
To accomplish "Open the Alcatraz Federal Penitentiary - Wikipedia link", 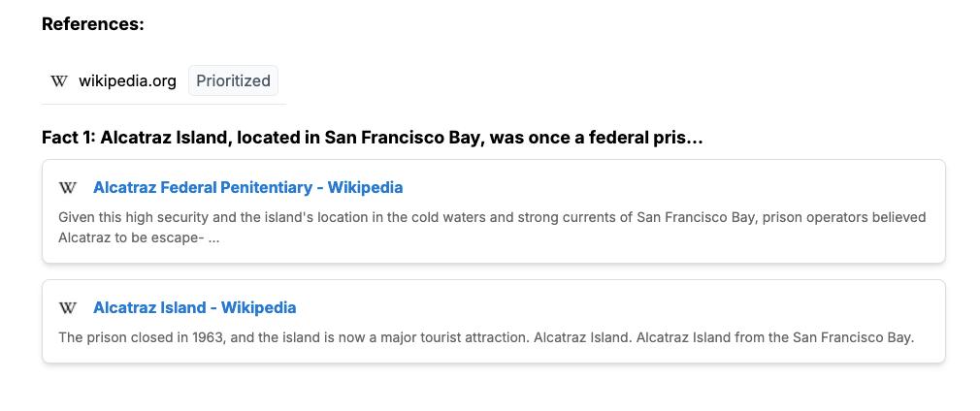I will 247,188.
